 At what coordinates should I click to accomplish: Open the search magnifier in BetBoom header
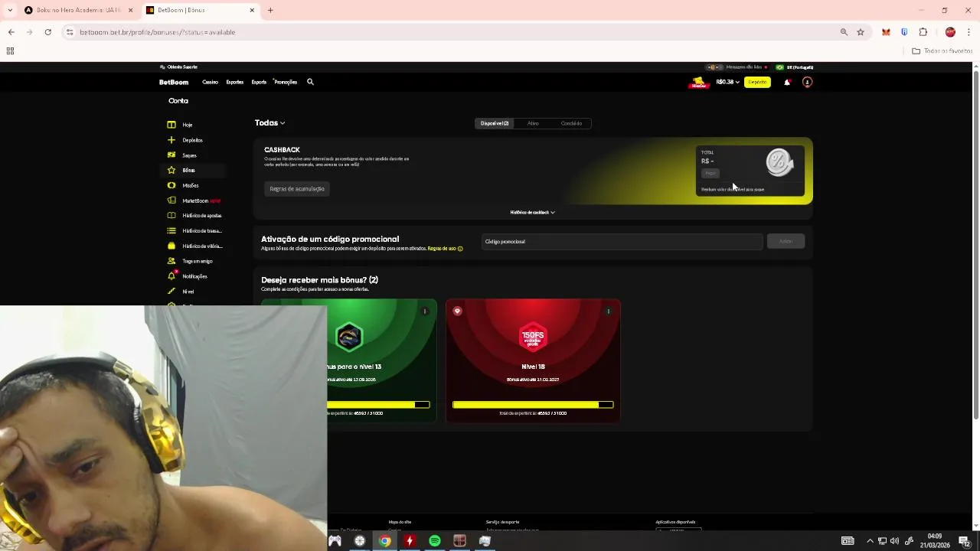coord(310,82)
